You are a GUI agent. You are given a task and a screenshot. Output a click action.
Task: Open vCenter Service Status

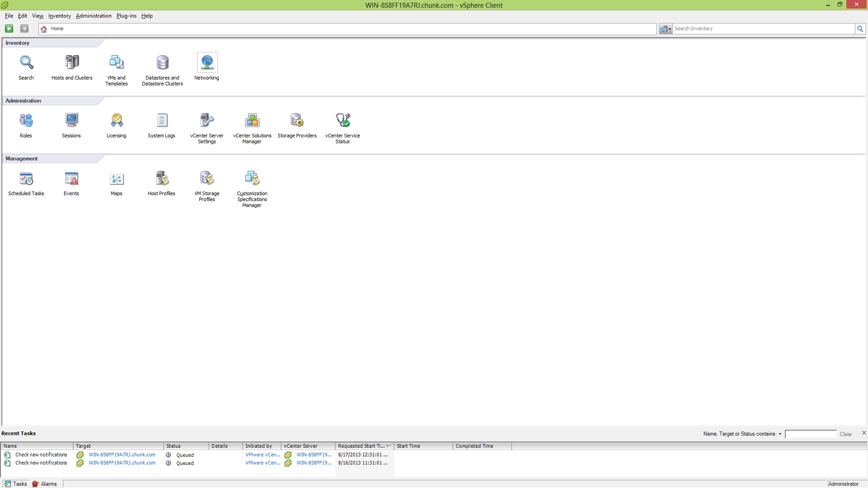tap(343, 121)
